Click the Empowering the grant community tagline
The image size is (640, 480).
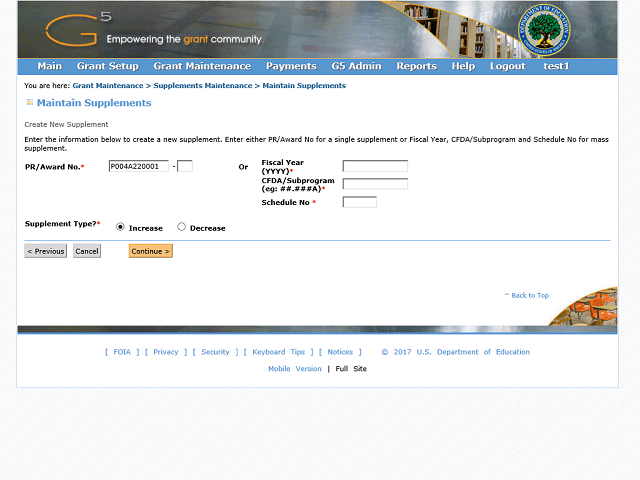[x=185, y=39]
